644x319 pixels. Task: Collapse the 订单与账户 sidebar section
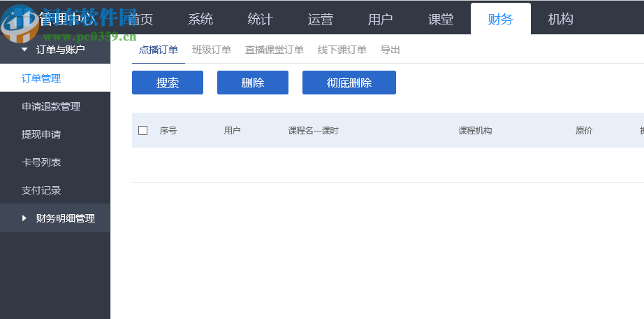pyautogui.click(x=55, y=50)
